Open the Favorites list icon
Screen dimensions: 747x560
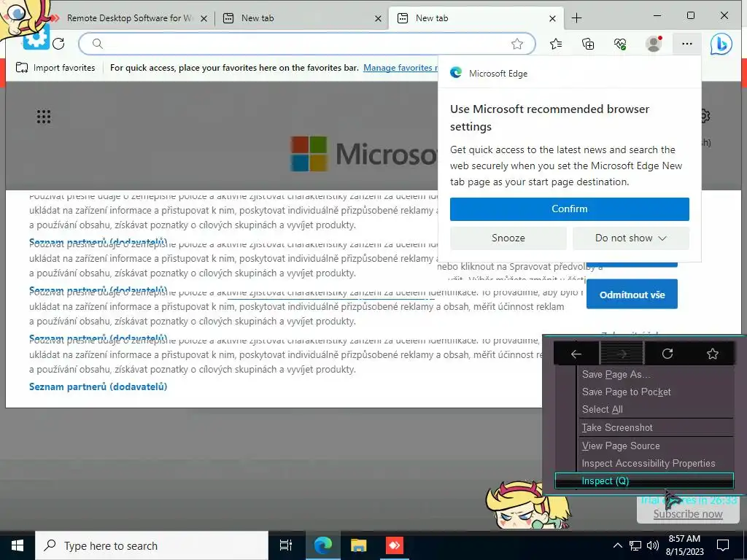pyautogui.click(x=556, y=44)
